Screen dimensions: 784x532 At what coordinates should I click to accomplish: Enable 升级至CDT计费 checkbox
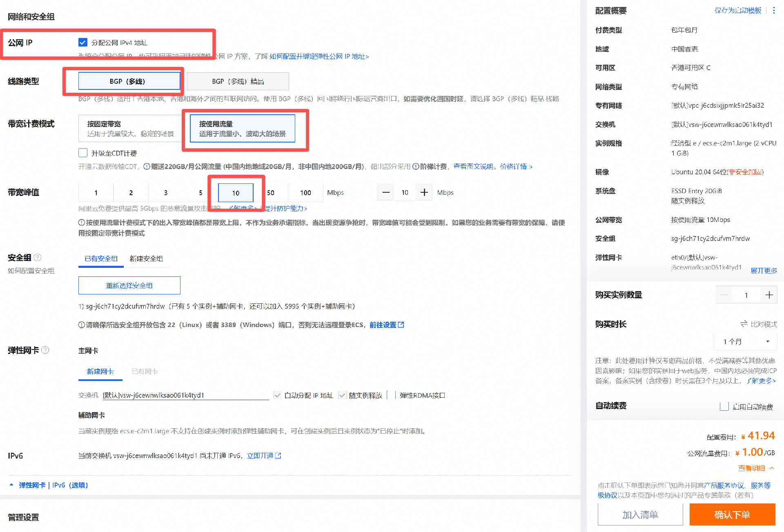(x=83, y=153)
